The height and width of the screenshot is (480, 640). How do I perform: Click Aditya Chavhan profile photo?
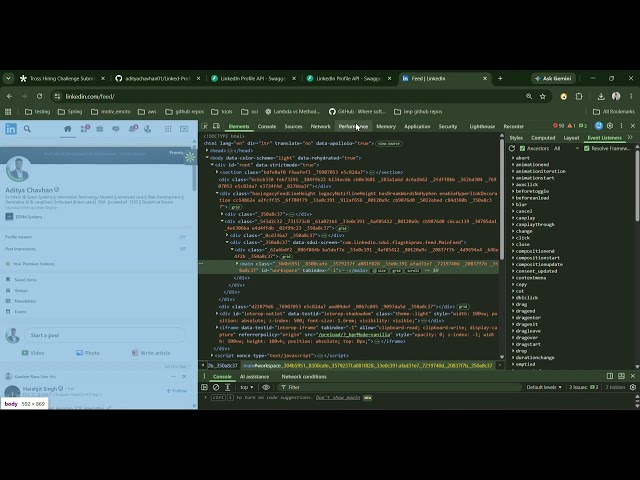click(x=18, y=168)
